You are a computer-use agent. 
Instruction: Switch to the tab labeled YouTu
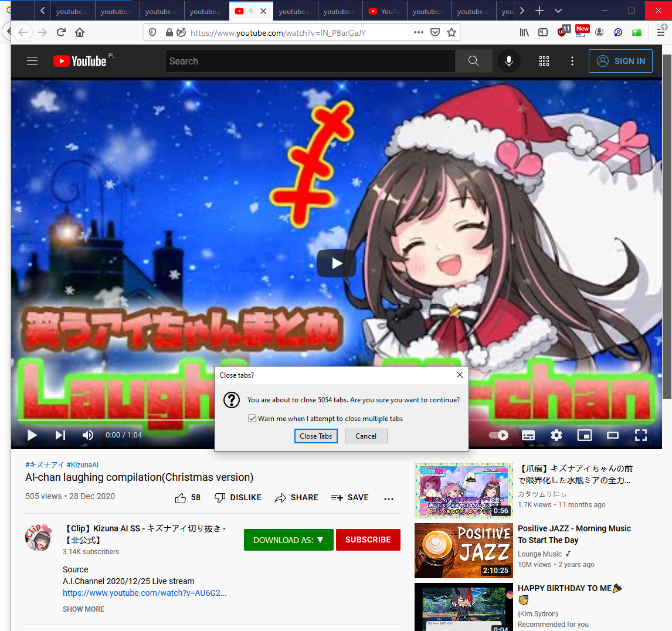(385, 11)
